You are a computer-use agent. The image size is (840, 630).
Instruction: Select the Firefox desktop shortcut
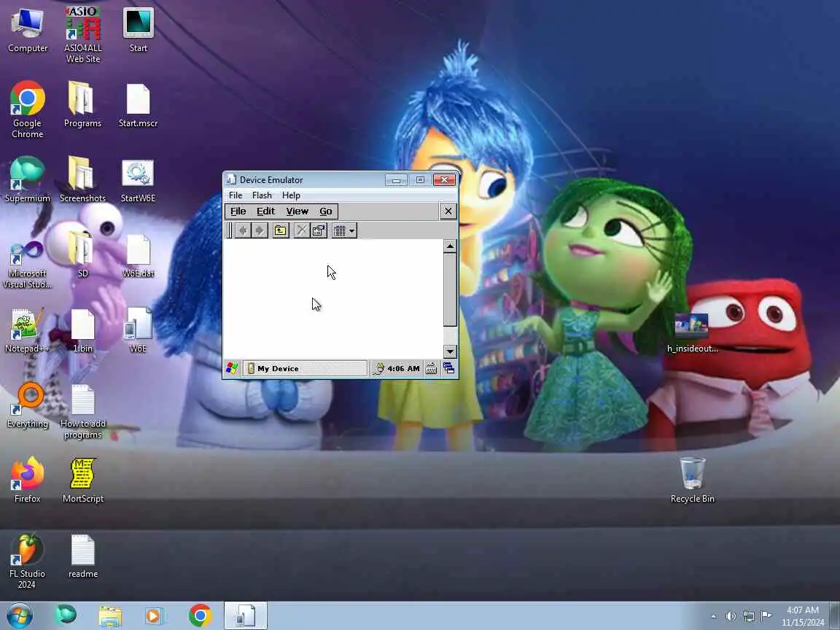click(27, 480)
